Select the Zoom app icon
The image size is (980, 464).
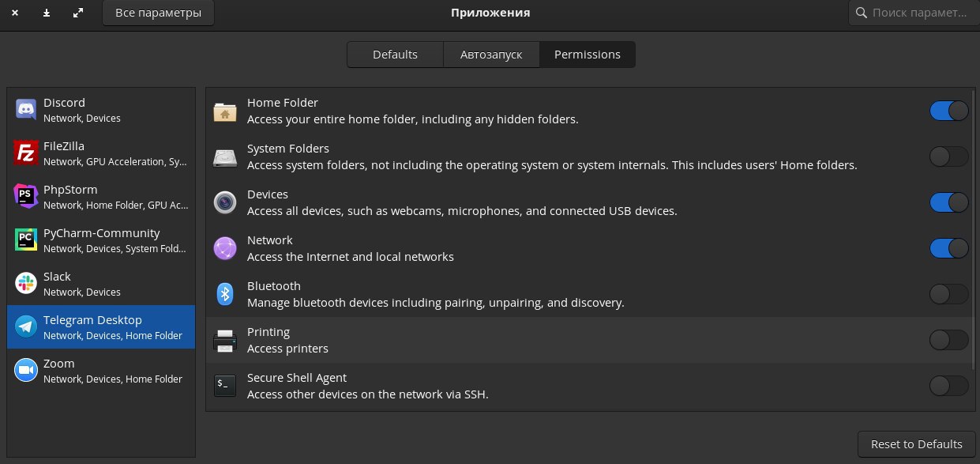(x=26, y=371)
